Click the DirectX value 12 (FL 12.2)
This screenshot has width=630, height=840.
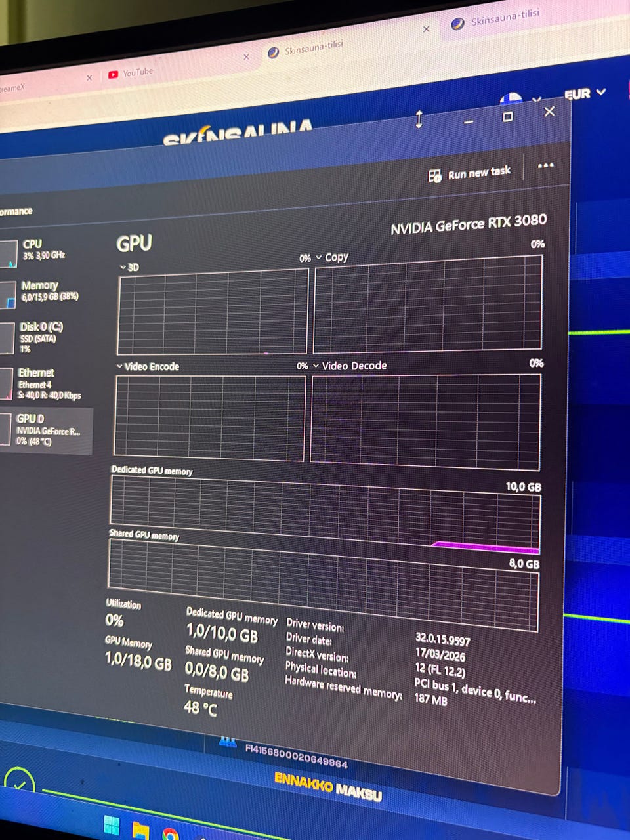(439, 670)
